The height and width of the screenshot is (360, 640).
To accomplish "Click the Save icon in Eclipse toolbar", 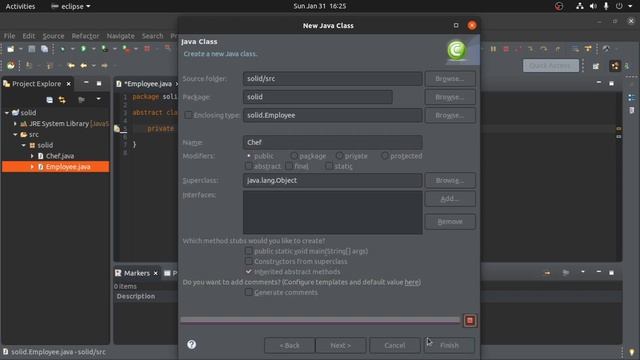I will [31, 49].
